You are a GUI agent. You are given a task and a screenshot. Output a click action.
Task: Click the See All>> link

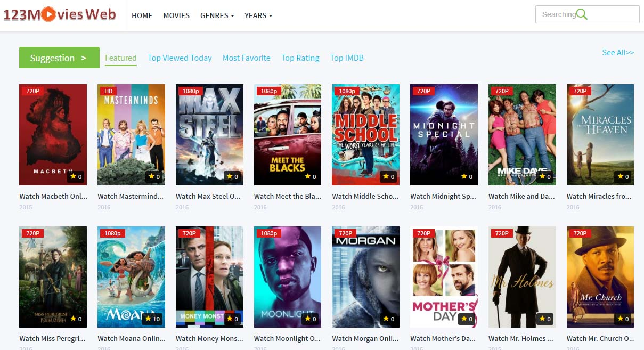point(618,52)
